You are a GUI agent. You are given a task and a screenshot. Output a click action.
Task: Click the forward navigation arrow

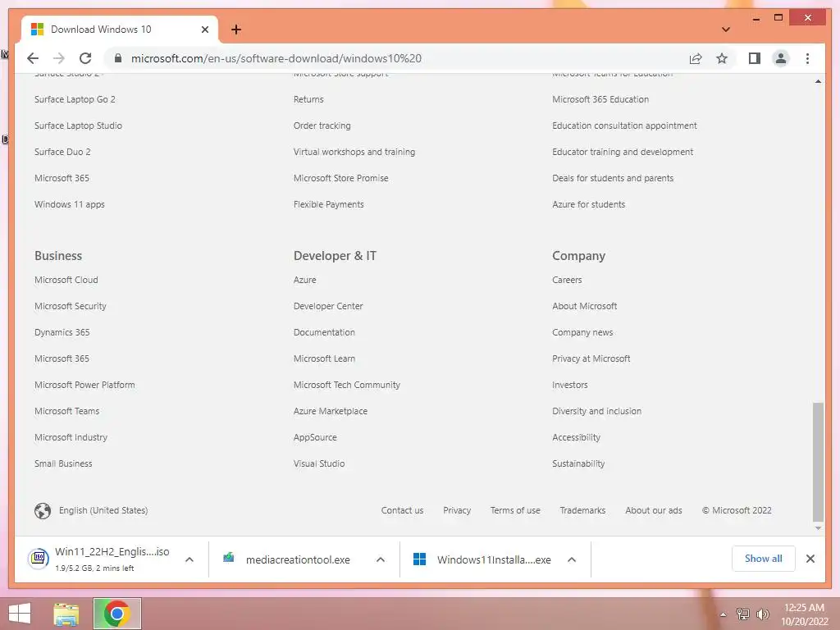(x=59, y=58)
